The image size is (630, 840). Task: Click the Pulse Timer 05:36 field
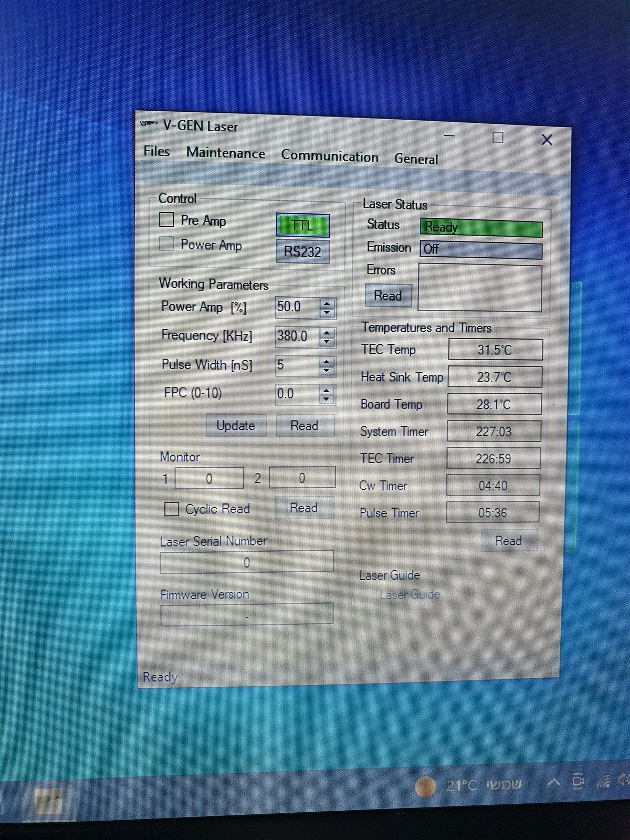pos(492,512)
